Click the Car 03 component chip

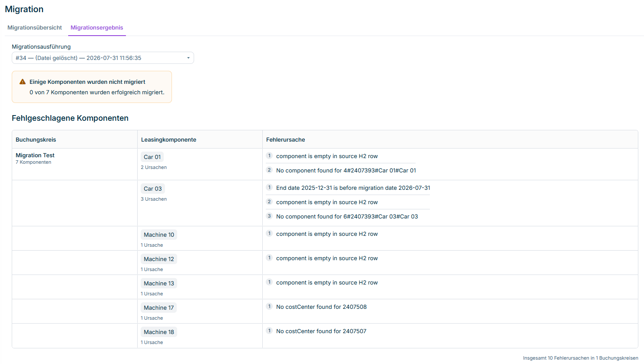(x=153, y=189)
